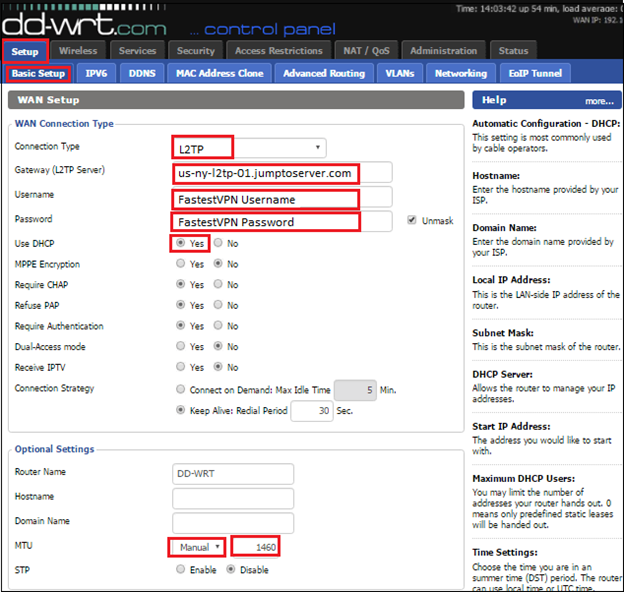
Task: Click the MTU value field 1460
Action: pos(256,547)
